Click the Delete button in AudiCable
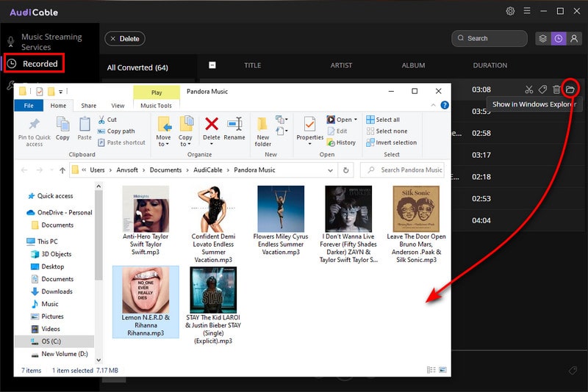 click(x=125, y=39)
